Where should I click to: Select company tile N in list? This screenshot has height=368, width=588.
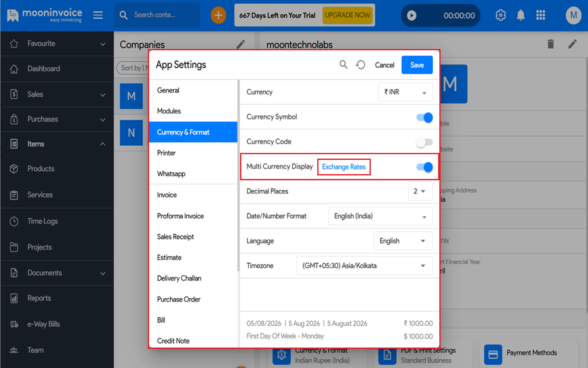pos(131,133)
